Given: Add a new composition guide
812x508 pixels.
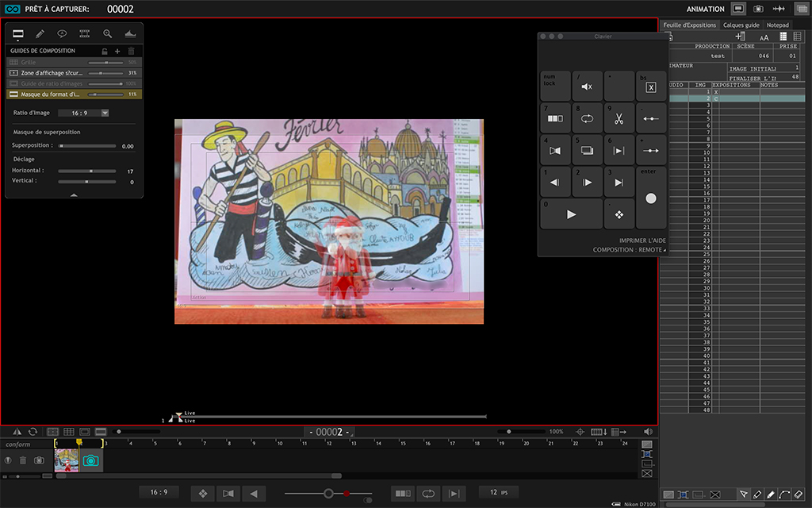Looking at the screenshot, I should [x=117, y=51].
